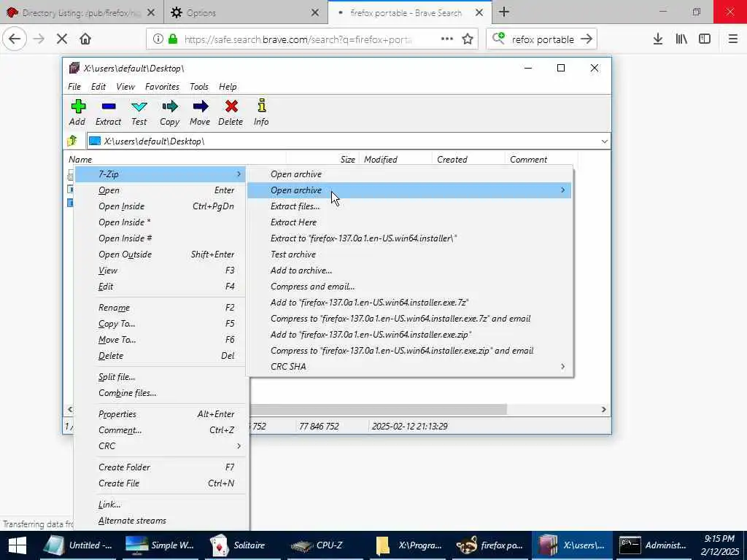
Task: Close the Brave Search tab
Action: click(479, 13)
